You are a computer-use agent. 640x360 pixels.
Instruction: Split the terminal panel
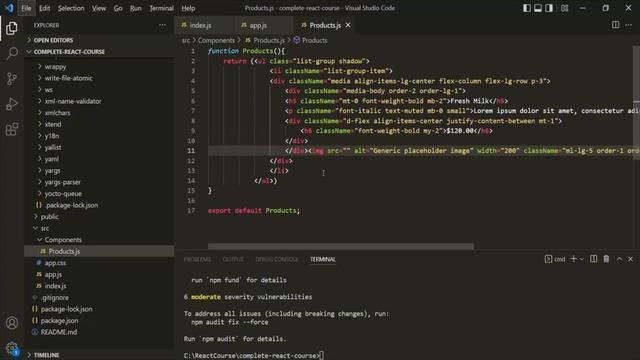pyautogui.click(x=593, y=259)
